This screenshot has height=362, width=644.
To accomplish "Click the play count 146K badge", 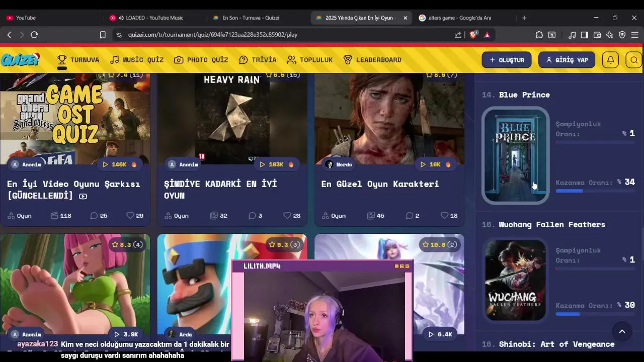I will [x=119, y=164].
